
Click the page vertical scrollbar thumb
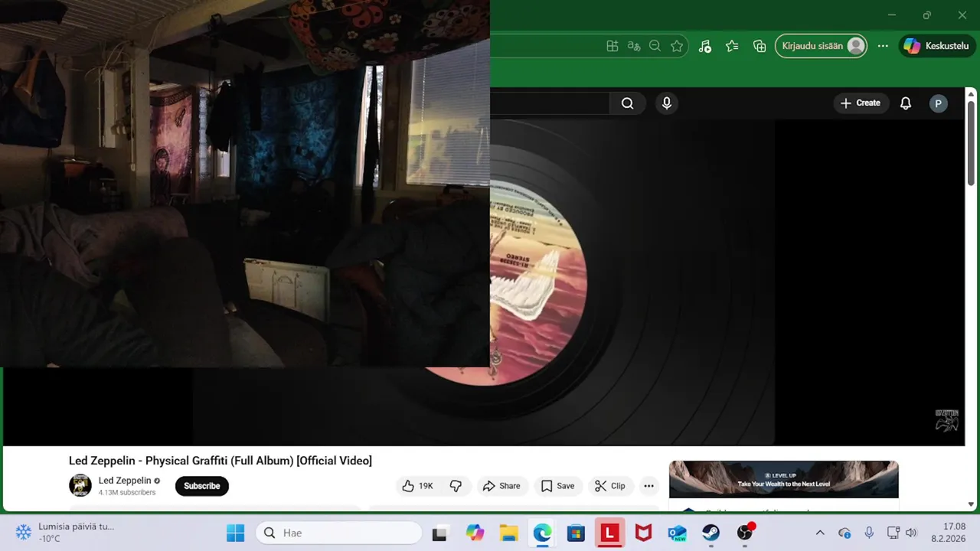coord(972,143)
